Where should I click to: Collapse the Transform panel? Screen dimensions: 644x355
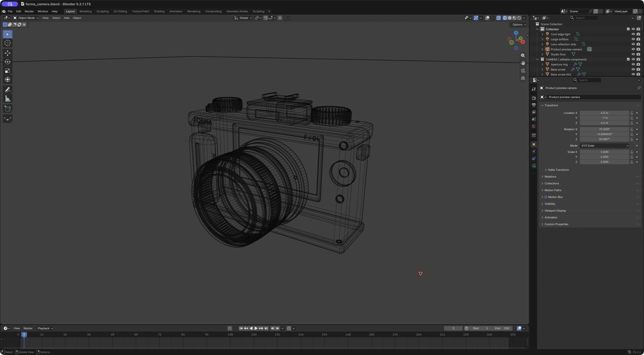coord(551,105)
